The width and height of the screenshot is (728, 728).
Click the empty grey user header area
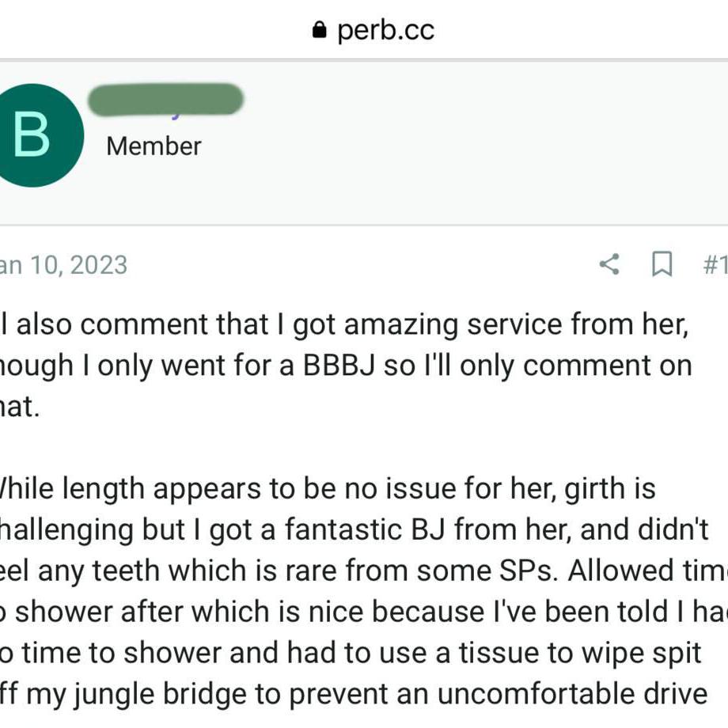pyautogui.click(x=464, y=144)
